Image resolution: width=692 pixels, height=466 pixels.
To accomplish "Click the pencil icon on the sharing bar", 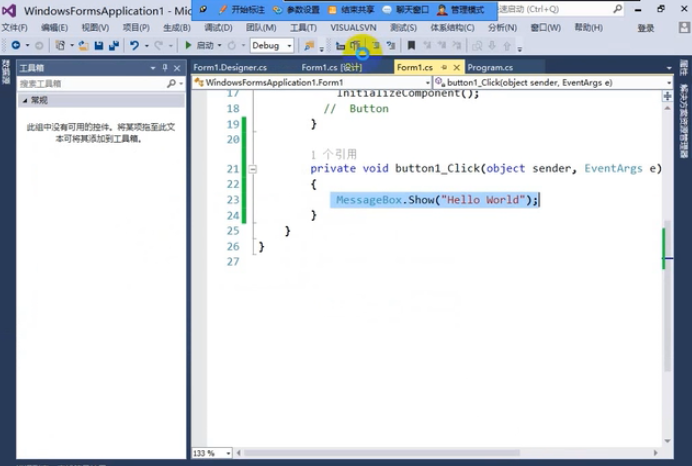I will click(223, 9).
